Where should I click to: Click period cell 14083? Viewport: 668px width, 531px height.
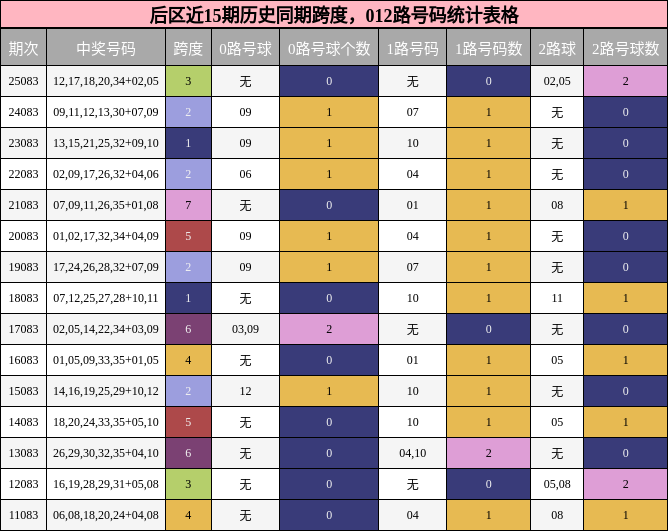tap(23, 422)
